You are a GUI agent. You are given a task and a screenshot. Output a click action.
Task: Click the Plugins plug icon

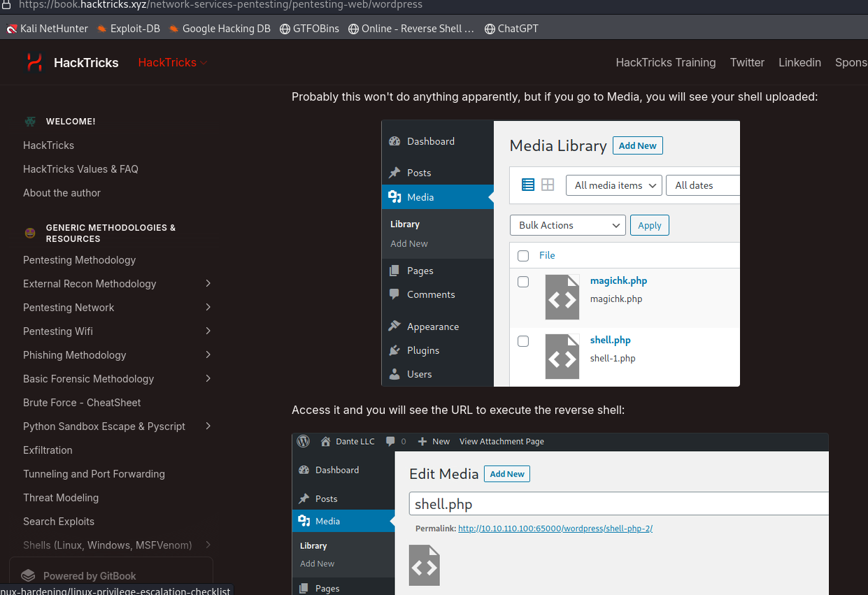click(x=394, y=350)
